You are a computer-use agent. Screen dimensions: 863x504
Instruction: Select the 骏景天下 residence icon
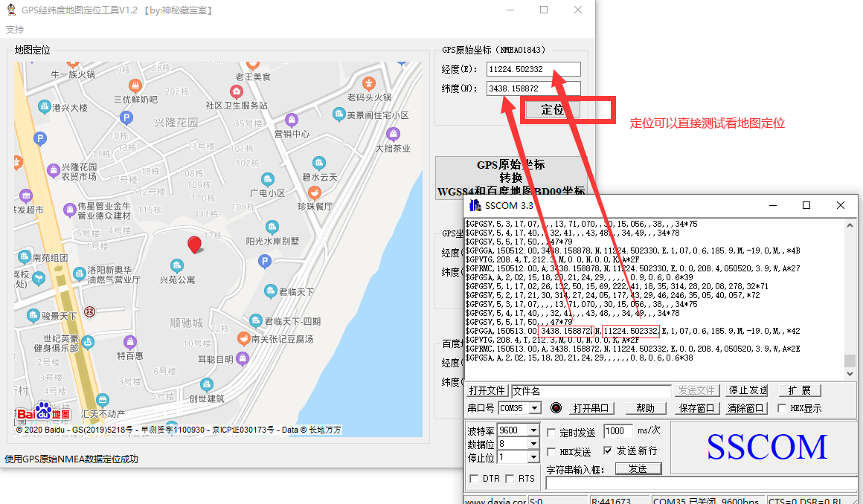[x=33, y=316]
